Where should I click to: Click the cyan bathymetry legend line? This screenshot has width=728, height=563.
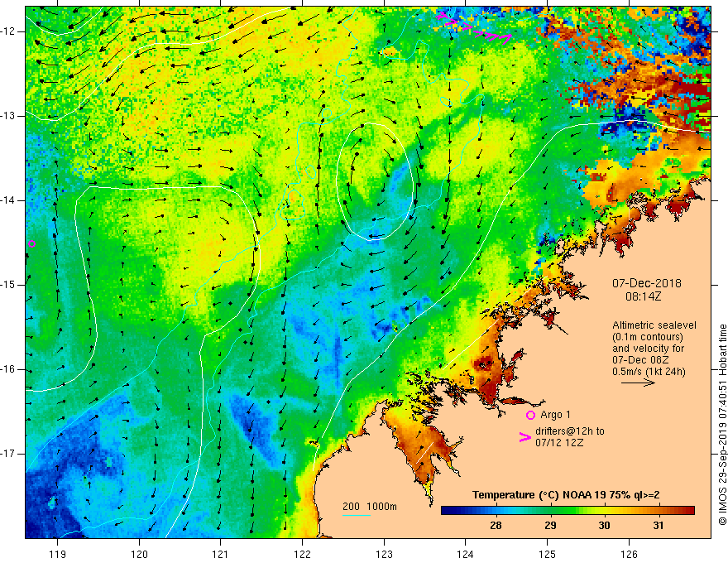pos(356,515)
